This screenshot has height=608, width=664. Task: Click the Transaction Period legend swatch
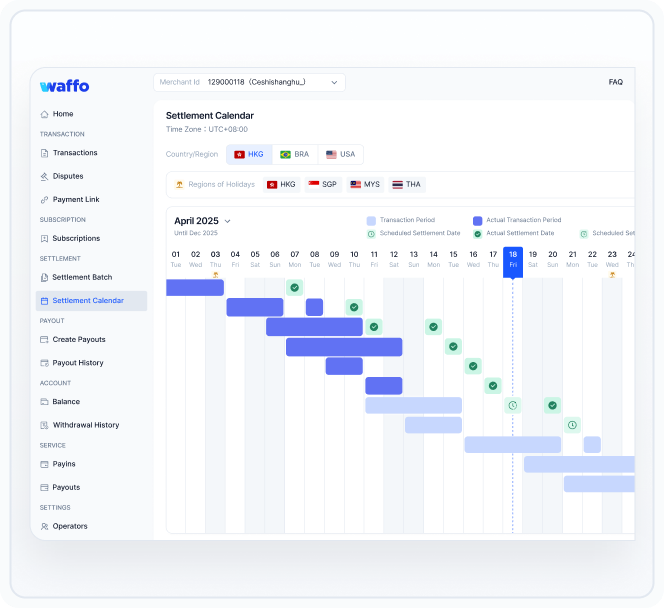(371, 221)
